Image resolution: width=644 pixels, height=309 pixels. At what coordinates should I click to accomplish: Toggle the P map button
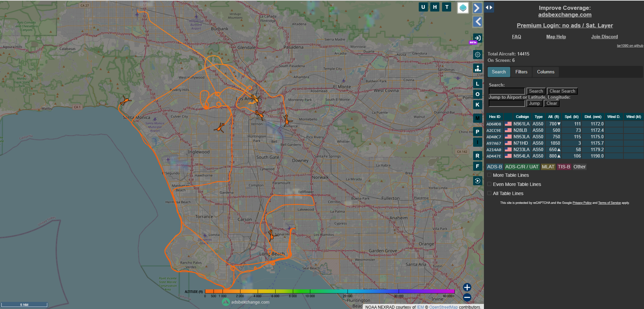click(x=478, y=132)
